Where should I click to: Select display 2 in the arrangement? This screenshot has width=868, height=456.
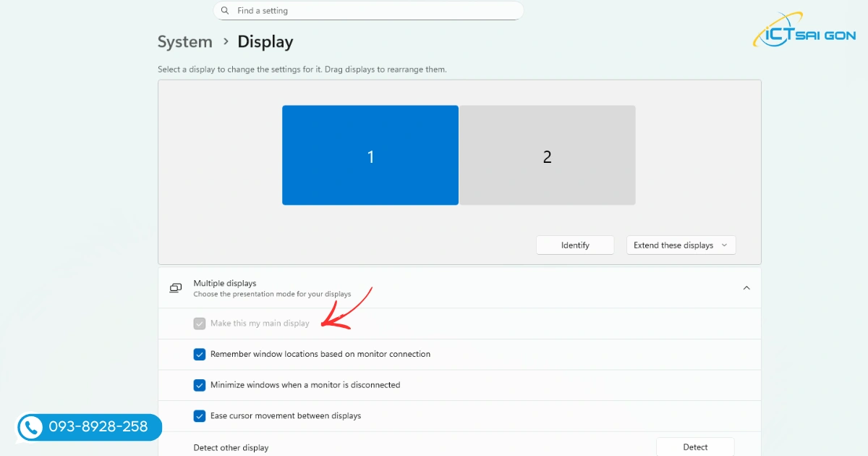tap(547, 156)
